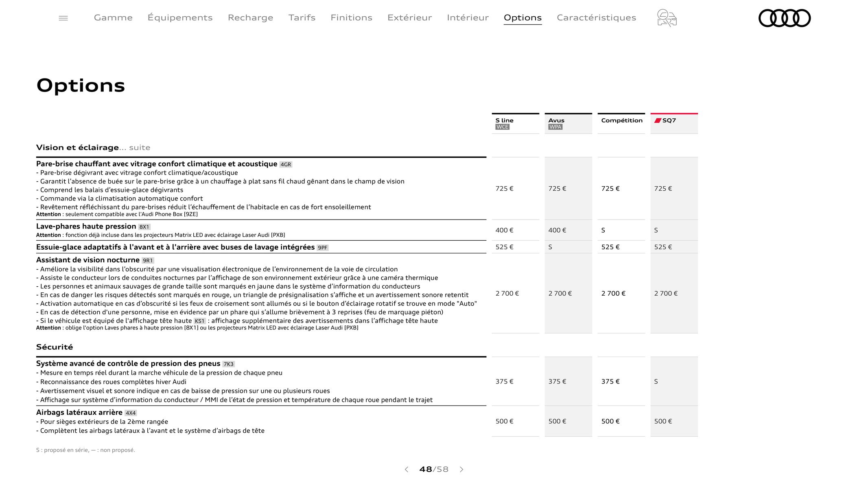Click the 4GR option code

pos(286,165)
